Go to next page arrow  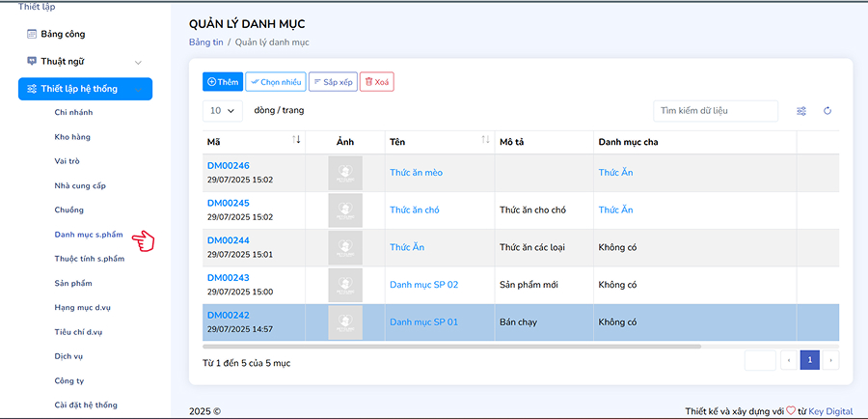(829, 360)
